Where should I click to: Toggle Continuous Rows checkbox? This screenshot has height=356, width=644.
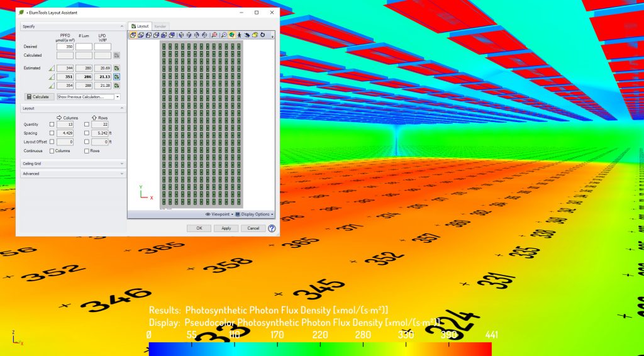pyautogui.click(x=87, y=151)
